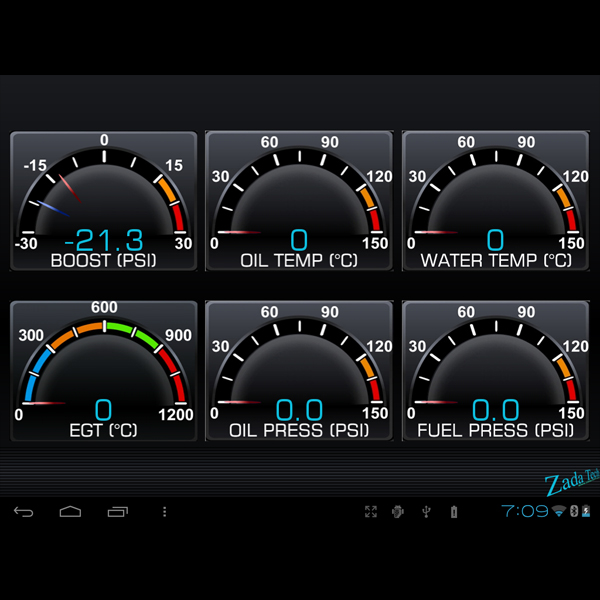Select the FUEL PRESS (PSI) label
The width and height of the screenshot is (600, 600).
point(496,430)
